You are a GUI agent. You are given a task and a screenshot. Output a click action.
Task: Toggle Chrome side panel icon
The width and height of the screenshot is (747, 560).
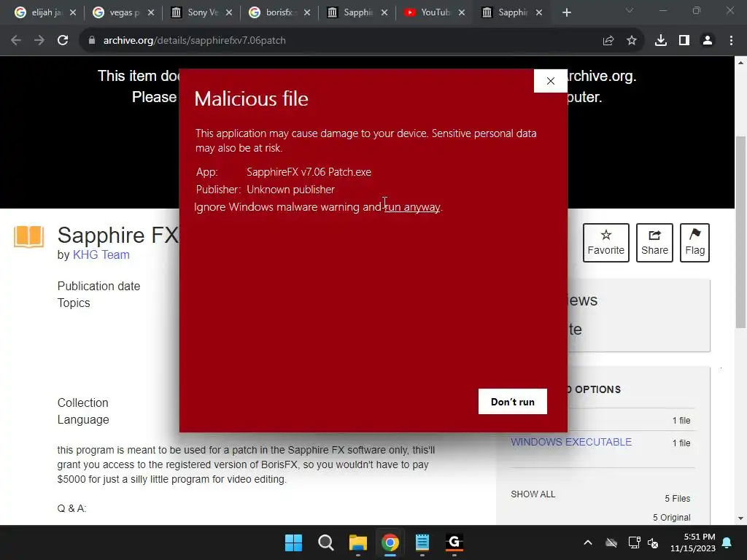point(684,41)
